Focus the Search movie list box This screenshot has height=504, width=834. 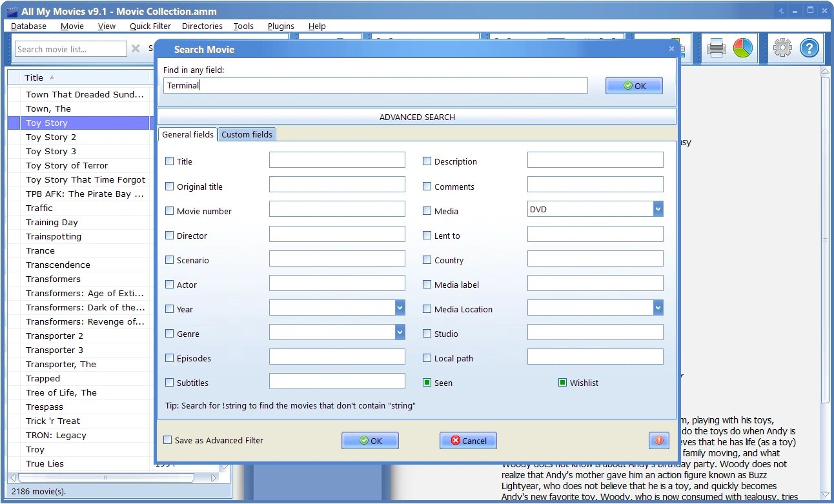click(x=70, y=49)
